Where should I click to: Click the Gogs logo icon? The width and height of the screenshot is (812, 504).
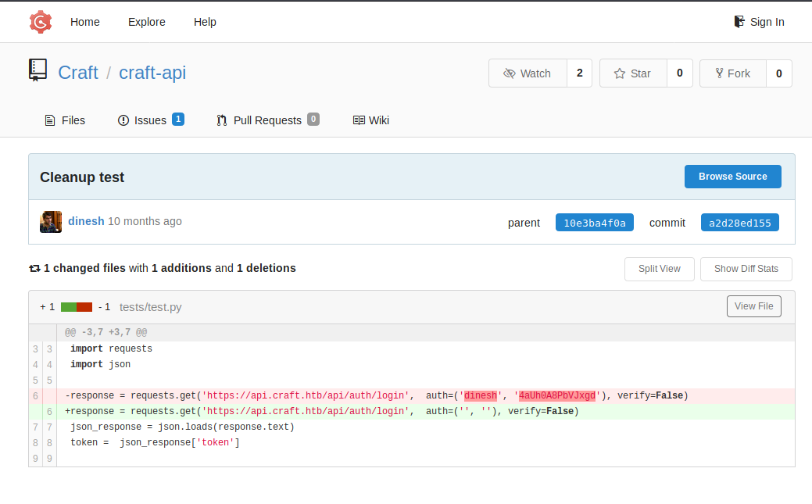(41, 22)
